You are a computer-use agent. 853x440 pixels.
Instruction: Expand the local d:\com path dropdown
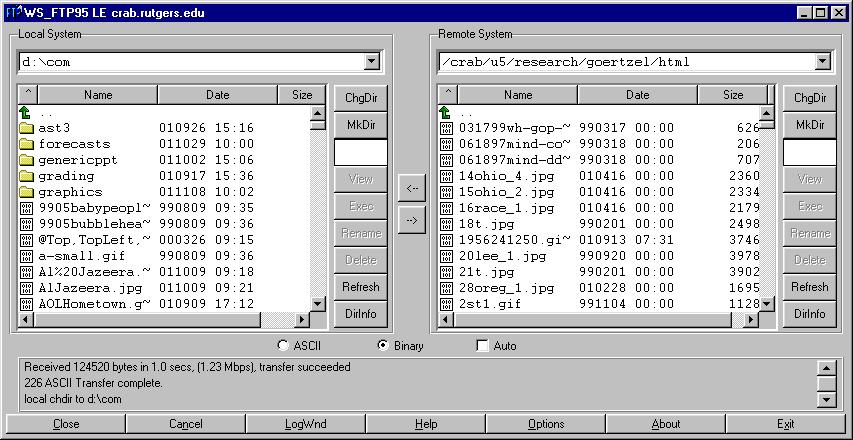372,62
